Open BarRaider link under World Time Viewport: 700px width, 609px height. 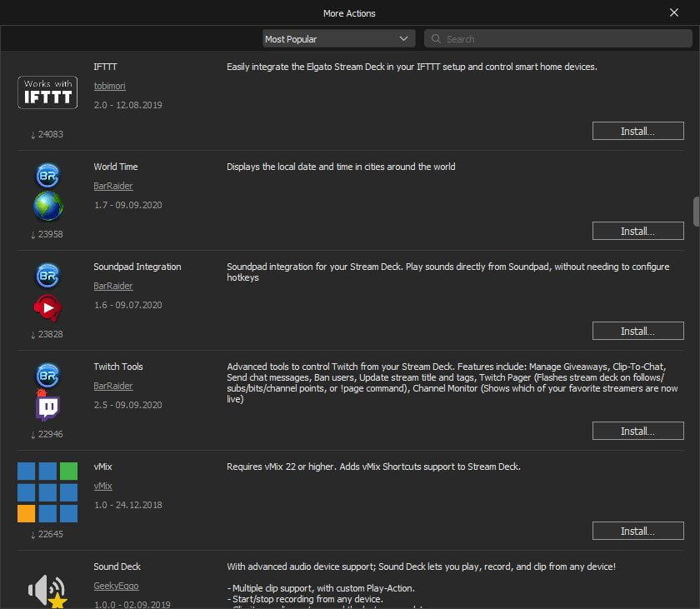pos(113,186)
